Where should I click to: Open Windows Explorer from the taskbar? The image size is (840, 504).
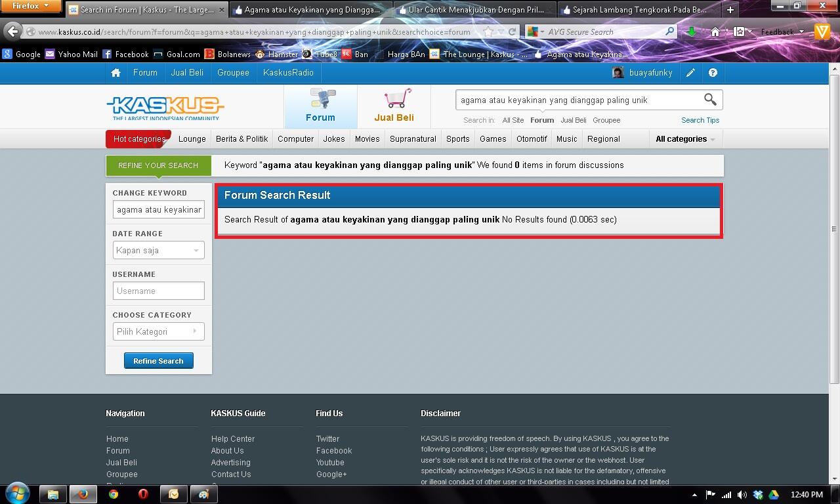tap(53, 494)
